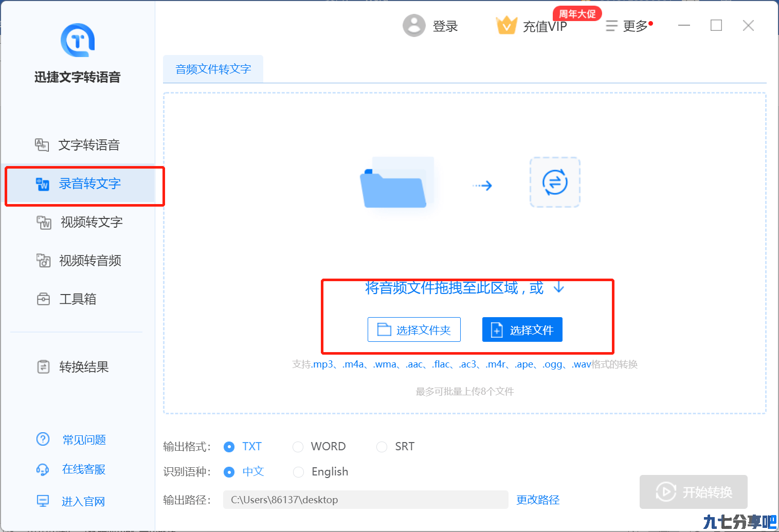Viewport: 779px width, 532px height.
Task: Click the 最多可批量上传8个文件 text
Action: [x=465, y=392]
